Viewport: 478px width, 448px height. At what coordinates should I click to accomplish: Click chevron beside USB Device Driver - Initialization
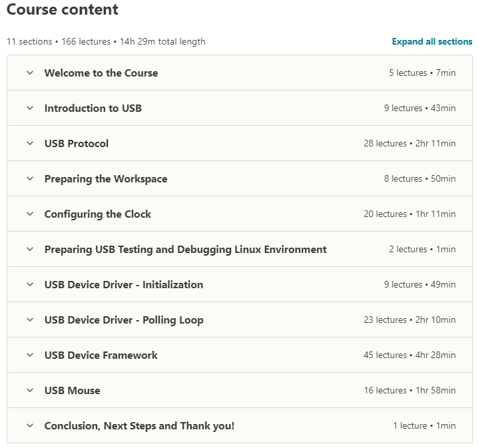[30, 284]
